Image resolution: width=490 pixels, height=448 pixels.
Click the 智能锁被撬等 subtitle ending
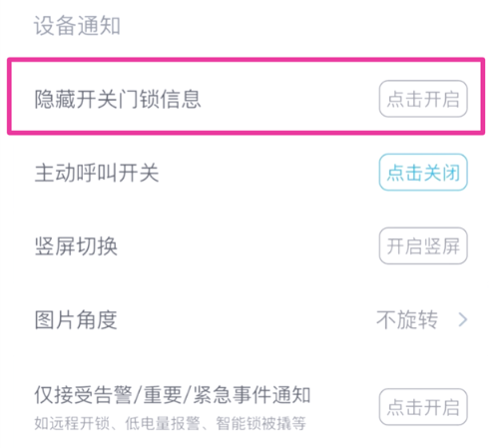(x=260, y=423)
